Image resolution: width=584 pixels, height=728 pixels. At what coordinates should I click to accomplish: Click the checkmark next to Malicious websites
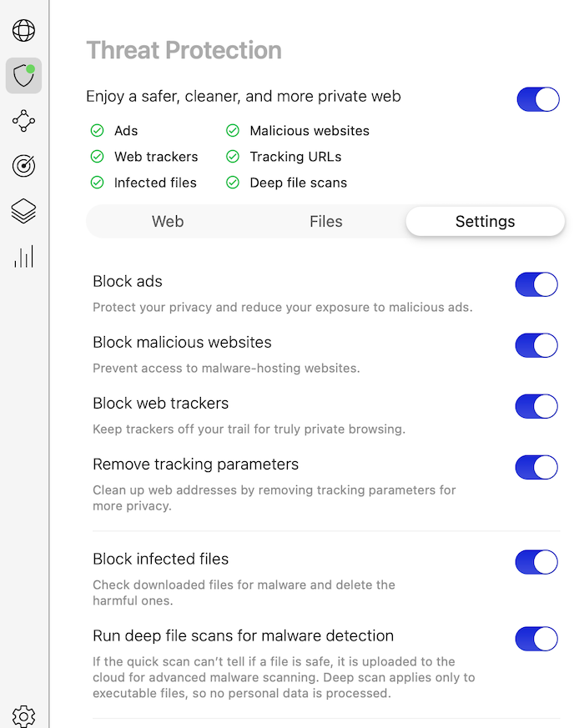(233, 131)
